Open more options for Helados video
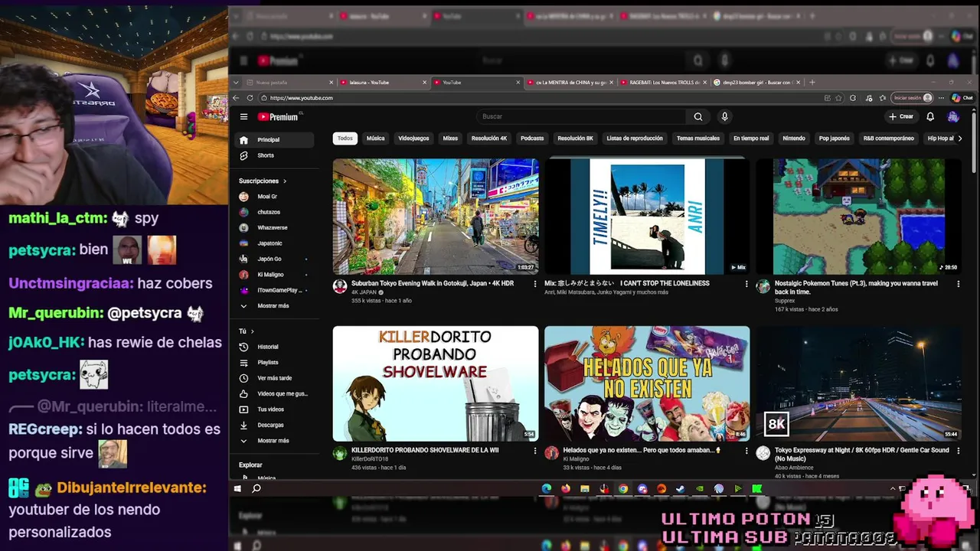 point(746,451)
